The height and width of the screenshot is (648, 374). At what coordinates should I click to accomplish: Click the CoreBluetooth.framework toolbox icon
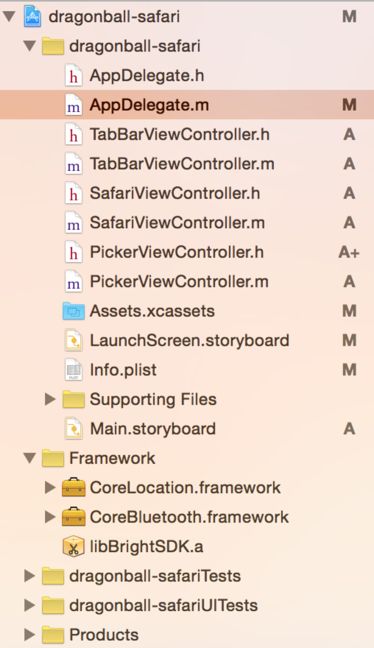tap(74, 517)
